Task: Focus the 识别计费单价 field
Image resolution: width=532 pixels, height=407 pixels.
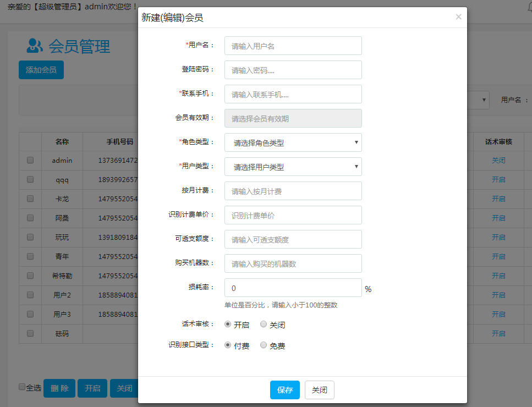Action: point(293,215)
